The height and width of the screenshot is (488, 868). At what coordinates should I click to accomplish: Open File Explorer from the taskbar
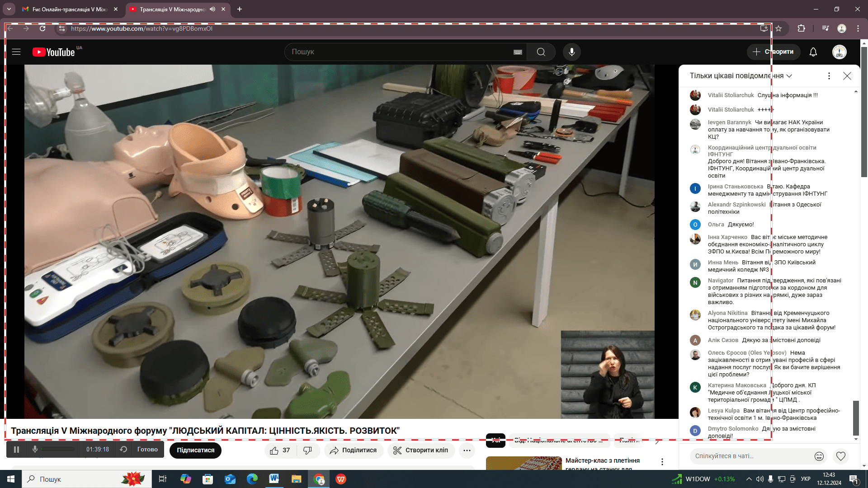(x=296, y=479)
